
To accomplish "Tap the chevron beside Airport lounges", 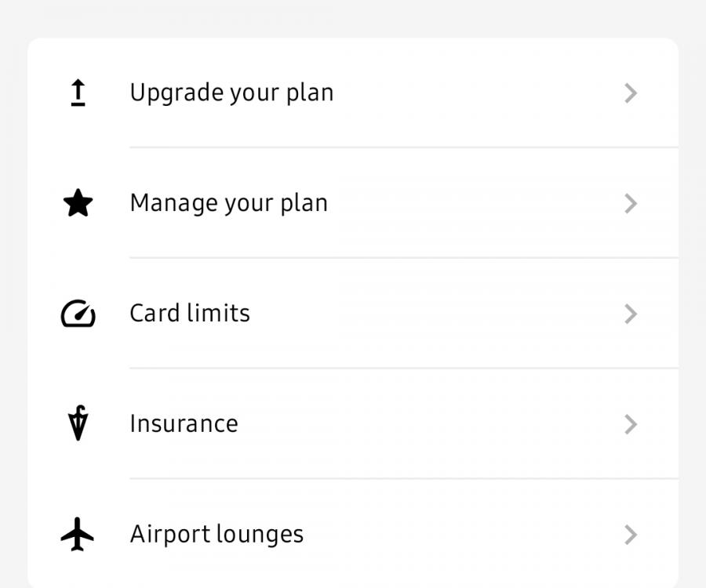I will coord(631,535).
